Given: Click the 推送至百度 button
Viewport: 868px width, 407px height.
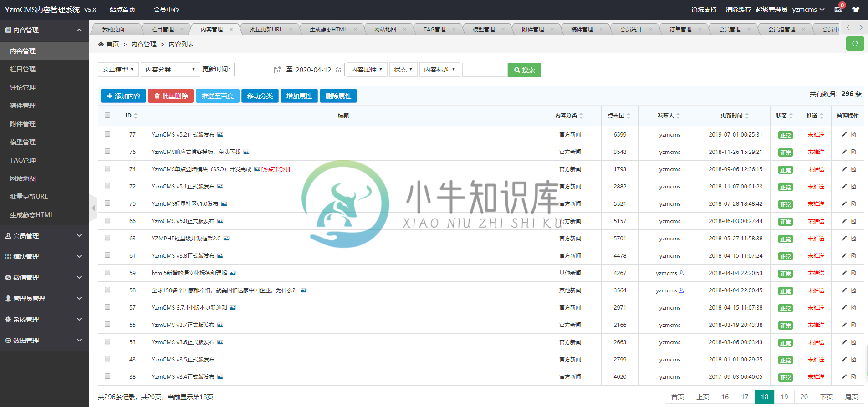Looking at the screenshot, I should [x=218, y=96].
